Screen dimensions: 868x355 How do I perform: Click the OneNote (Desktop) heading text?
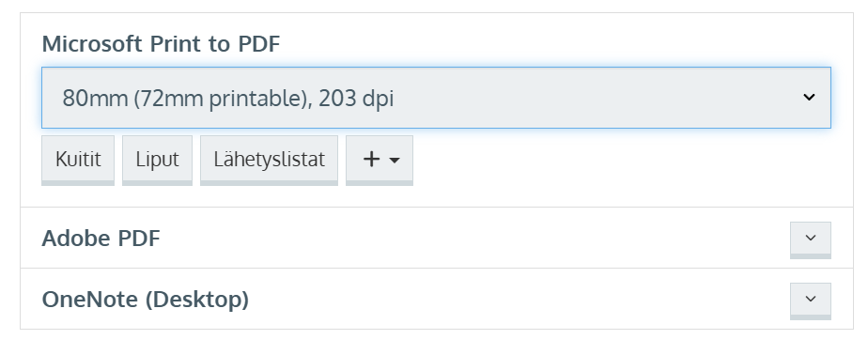(x=145, y=300)
